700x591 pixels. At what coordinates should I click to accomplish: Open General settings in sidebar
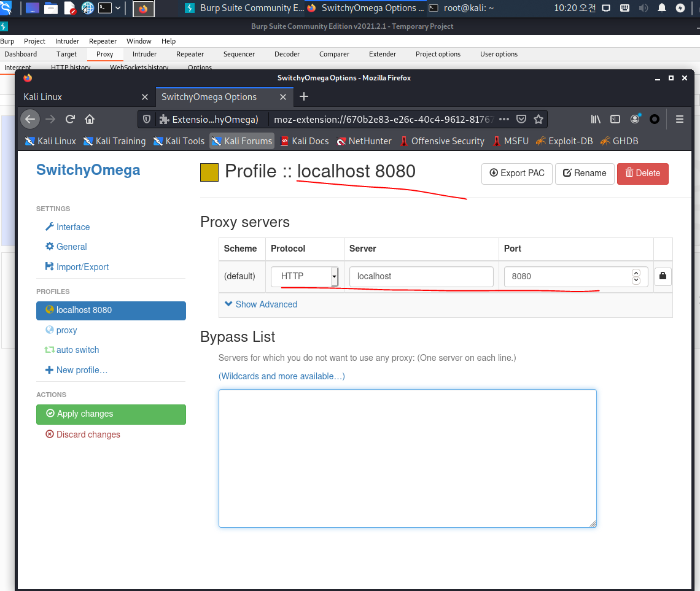click(66, 247)
